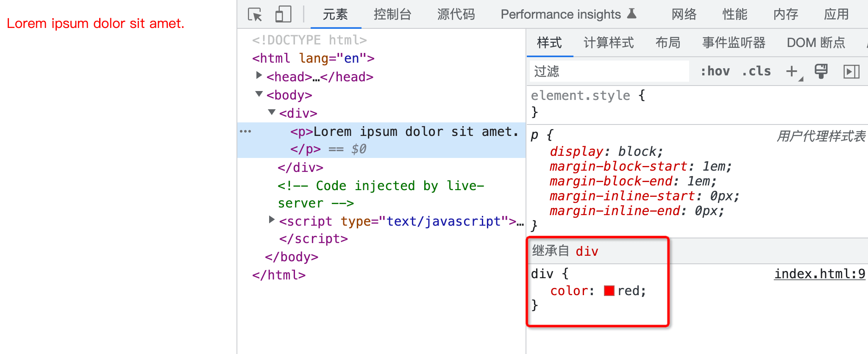Image resolution: width=868 pixels, height=354 pixels.
Task: Click the new style rule plus icon
Action: click(x=792, y=71)
